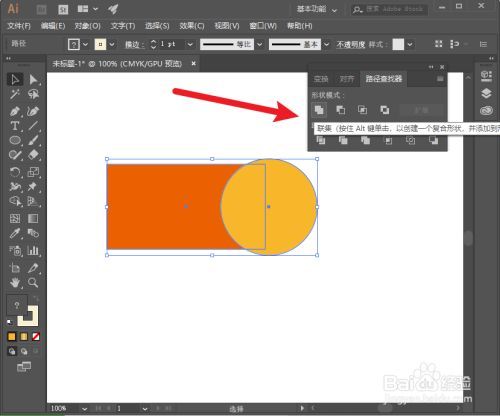Click the 扩展 expand button
The image size is (500, 416).
(421, 110)
